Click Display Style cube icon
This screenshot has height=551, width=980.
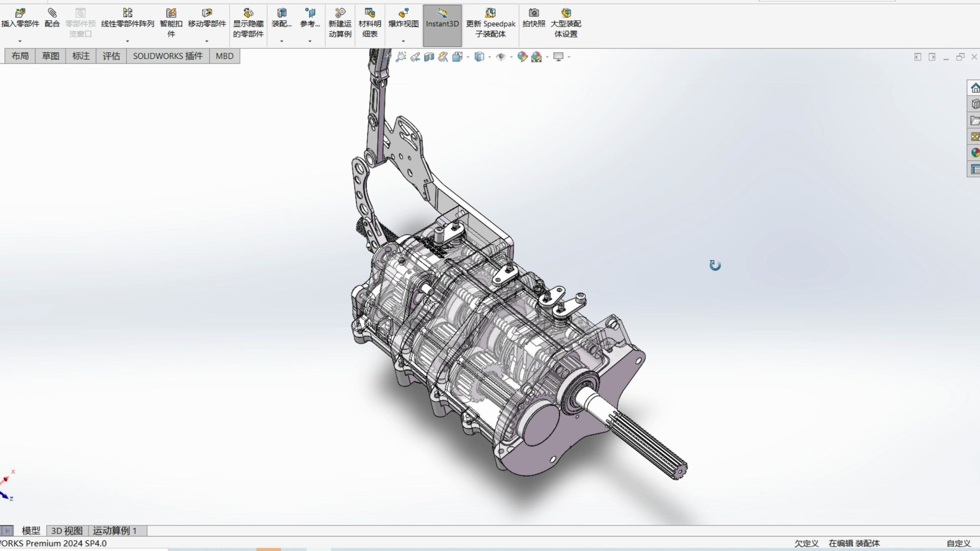(x=479, y=57)
